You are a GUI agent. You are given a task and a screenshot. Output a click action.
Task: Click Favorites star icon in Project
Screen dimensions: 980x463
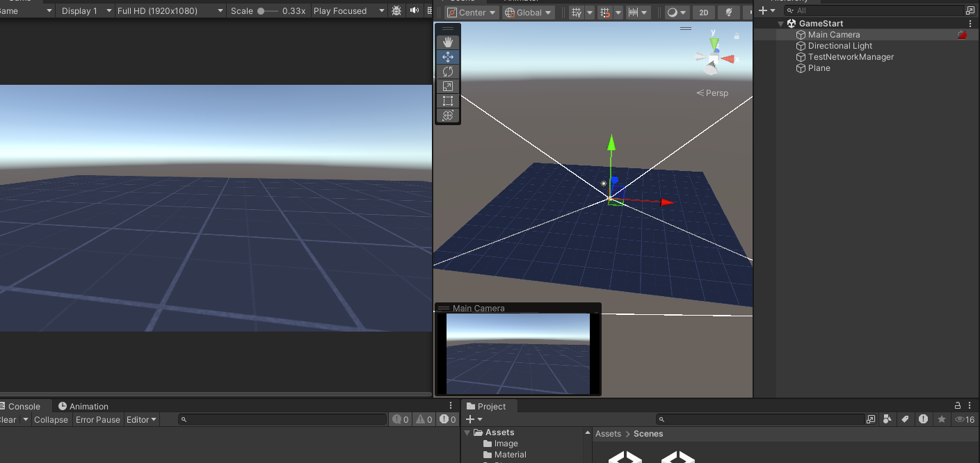(942, 419)
